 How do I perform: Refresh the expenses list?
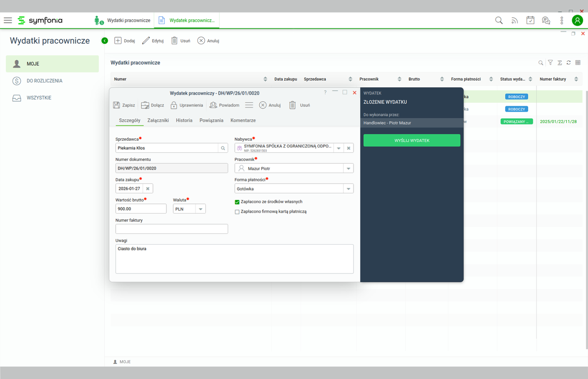point(568,63)
